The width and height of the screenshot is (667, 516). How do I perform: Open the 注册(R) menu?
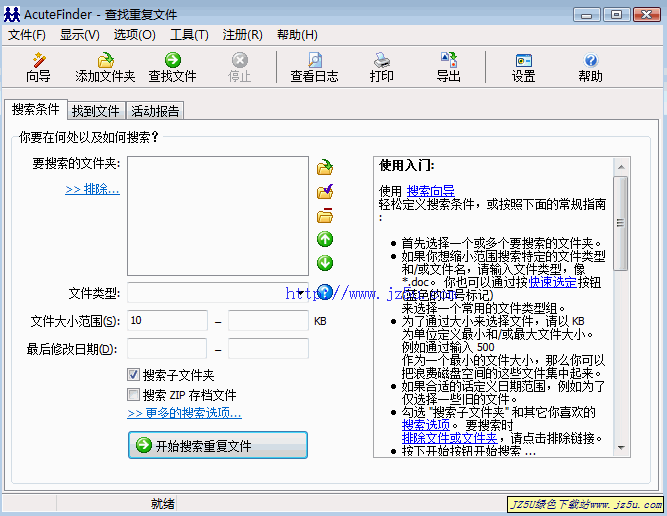pos(242,35)
